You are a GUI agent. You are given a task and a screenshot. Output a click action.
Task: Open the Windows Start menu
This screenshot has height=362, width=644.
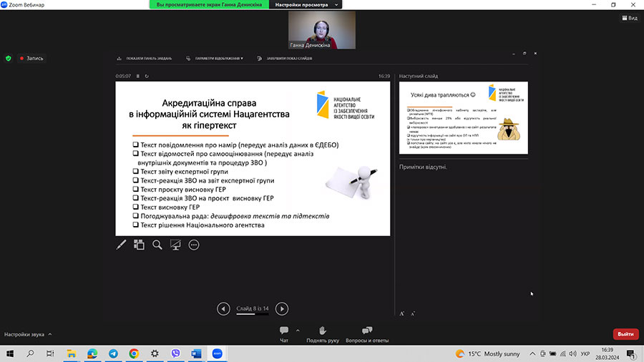coord(10,353)
